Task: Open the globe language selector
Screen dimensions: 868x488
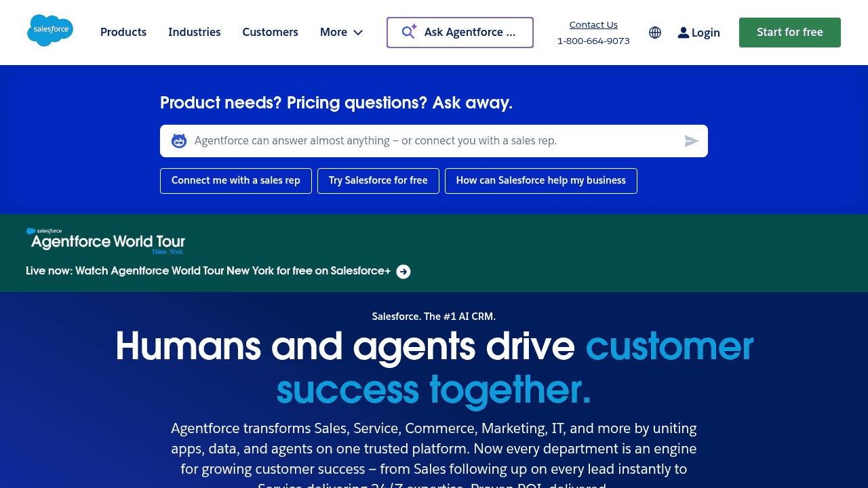Action: pos(655,33)
